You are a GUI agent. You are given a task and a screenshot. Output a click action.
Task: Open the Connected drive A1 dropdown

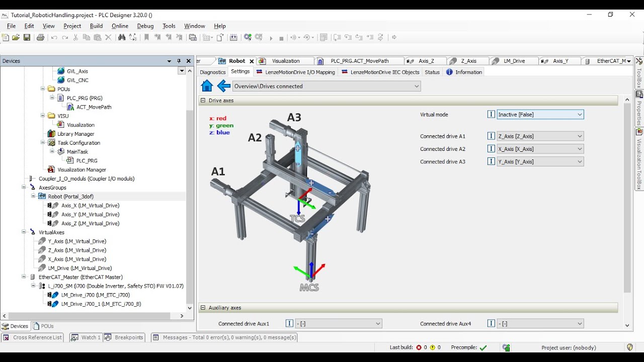(580, 136)
